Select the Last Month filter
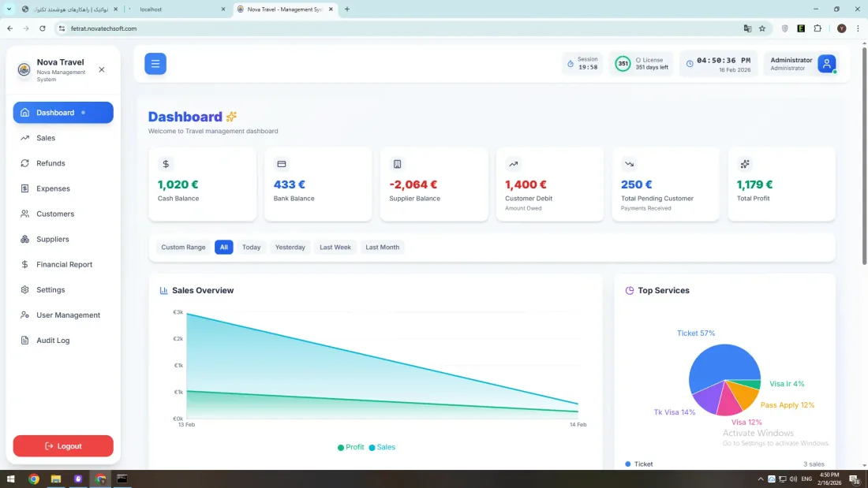The height and width of the screenshot is (488, 868). 382,247
